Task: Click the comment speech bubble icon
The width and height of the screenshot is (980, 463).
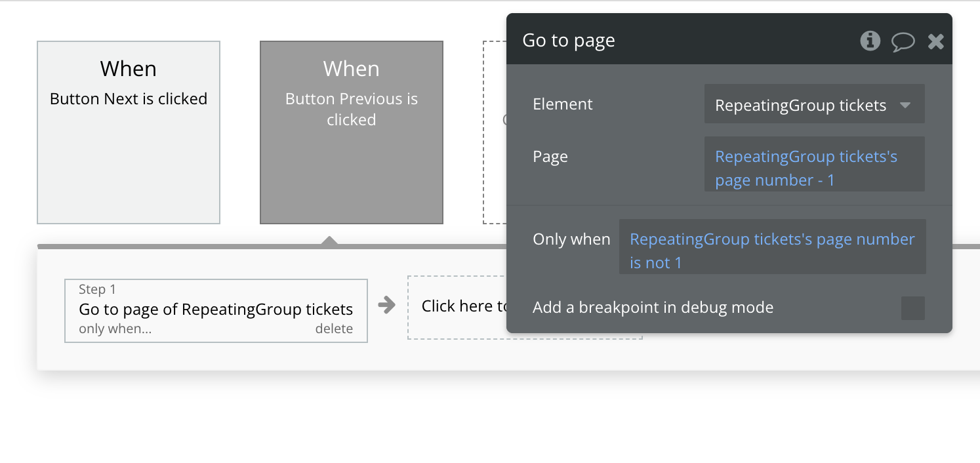Action: 903,42
